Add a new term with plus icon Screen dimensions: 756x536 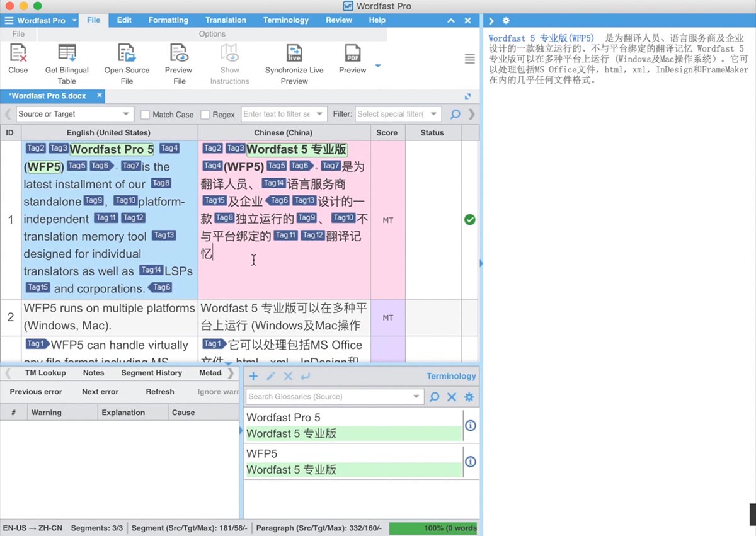253,376
